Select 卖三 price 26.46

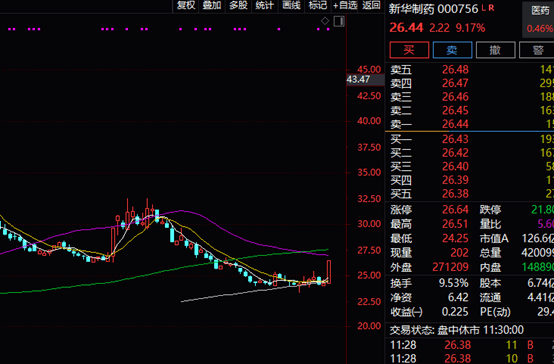[x=455, y=97]
